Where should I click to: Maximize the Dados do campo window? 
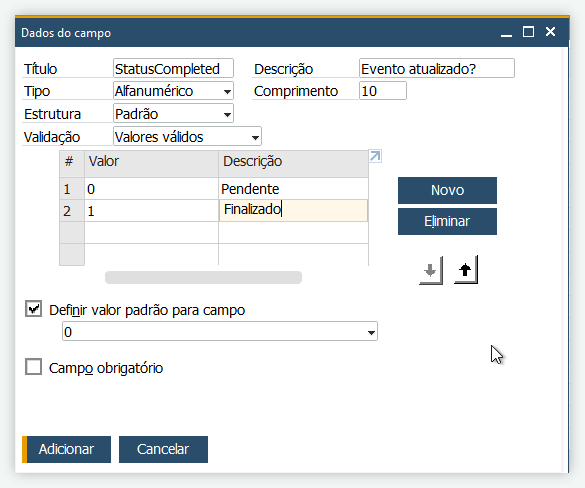(x=528, y=32)
